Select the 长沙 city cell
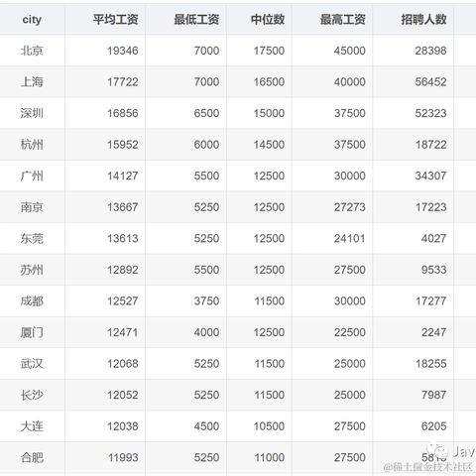 [32, 395]
